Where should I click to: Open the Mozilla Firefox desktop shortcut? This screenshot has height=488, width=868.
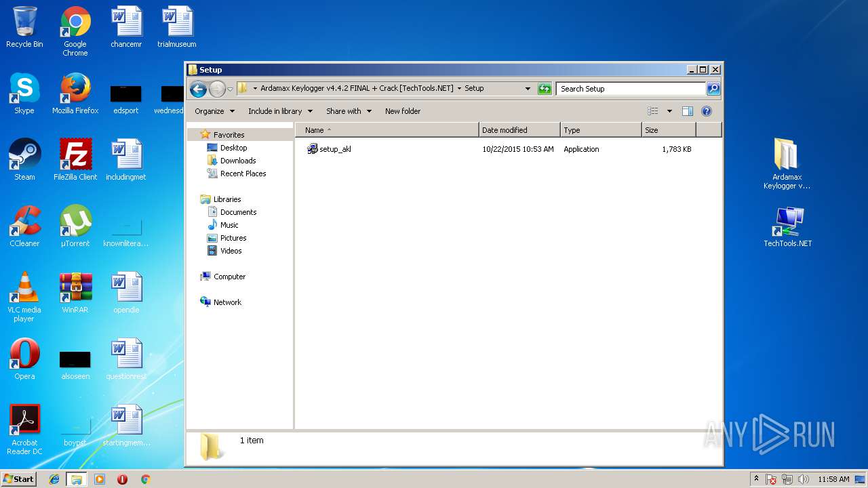pos(75,94)
